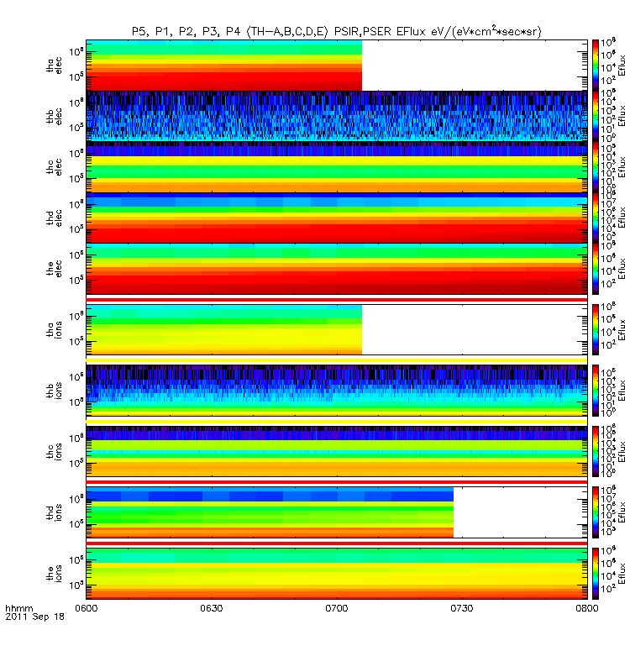Select the 'thc elec' axis label
Viewport: 630px width, 672px height.
coord(54,167)
